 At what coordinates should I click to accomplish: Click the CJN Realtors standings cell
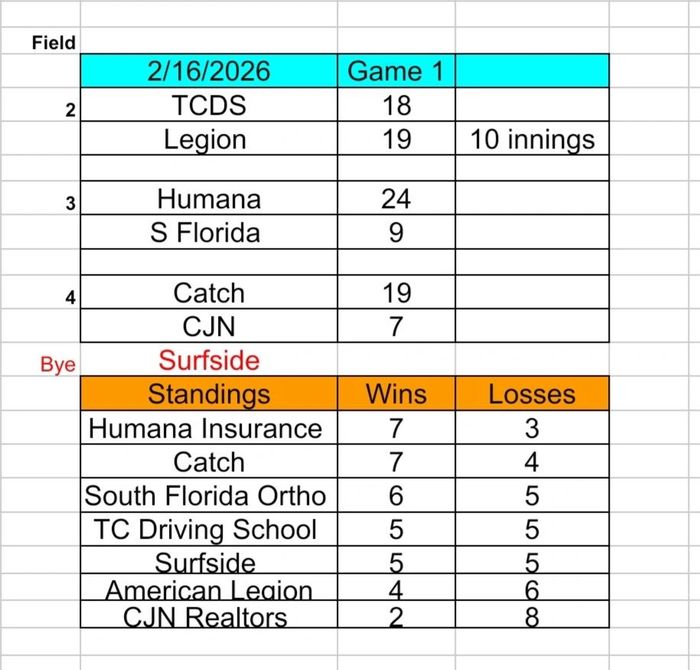point(206,617)
